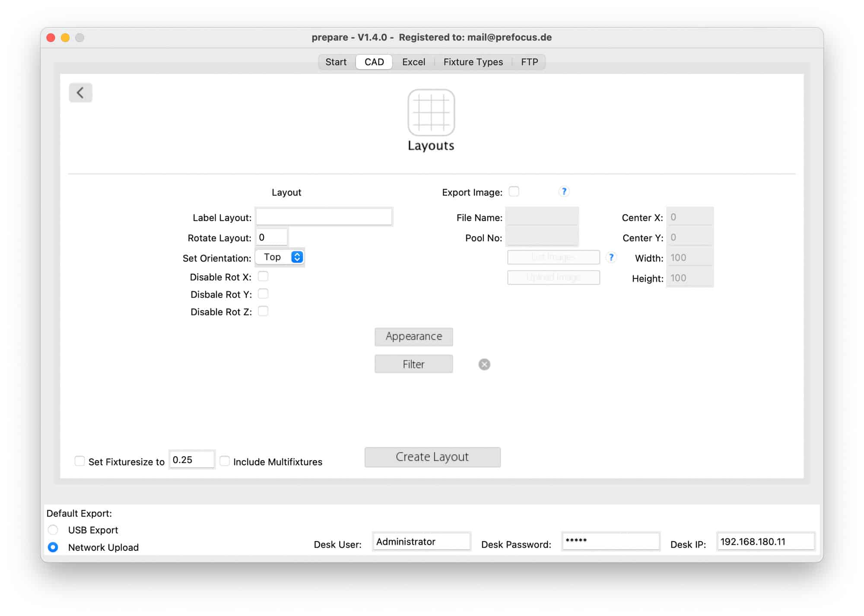
Task: Go to the FTP tab
Action: pyautogui.click(x=529, y=62)
